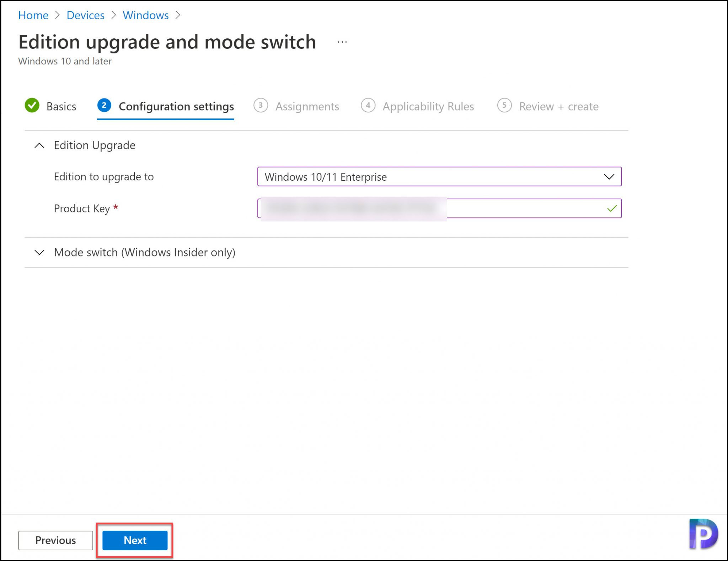Go to the Windows breadcrumb link

click(x=145, y=15)
